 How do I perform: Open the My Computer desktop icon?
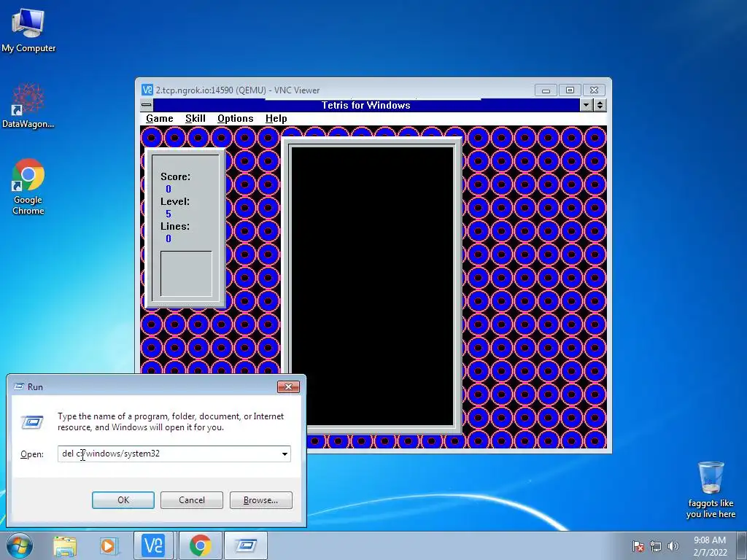tap(28, 29)
